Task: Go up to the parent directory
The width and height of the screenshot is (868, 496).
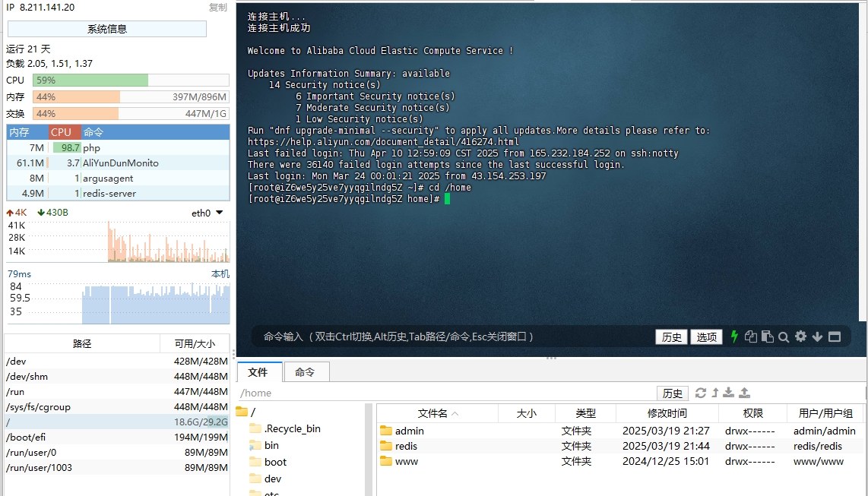Action: (715, 393)
